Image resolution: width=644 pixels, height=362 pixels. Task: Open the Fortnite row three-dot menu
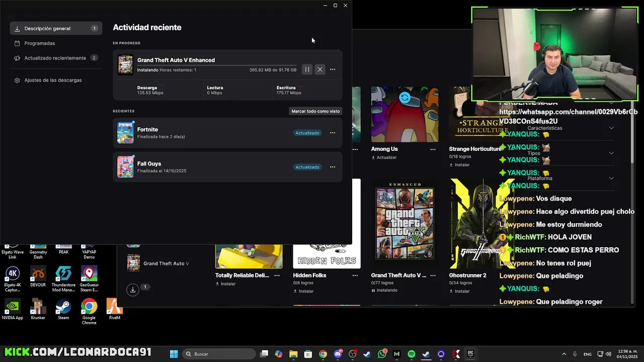(333, 133)
